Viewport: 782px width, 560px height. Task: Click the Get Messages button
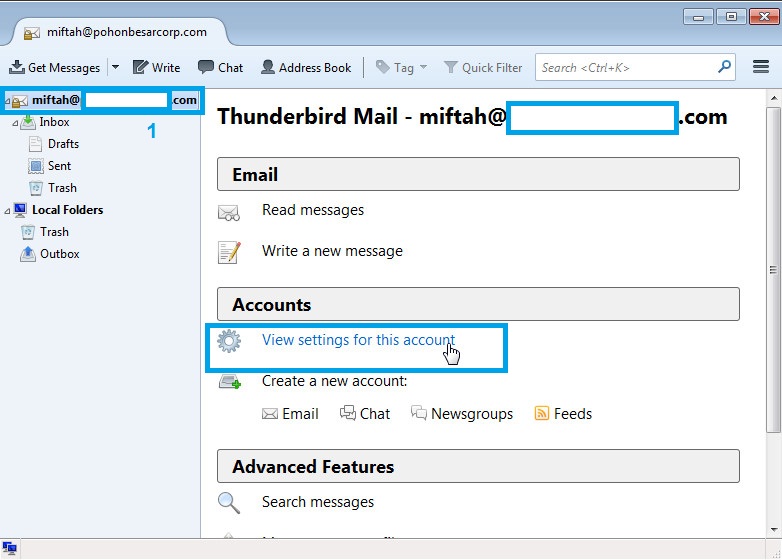click(55, 67)
